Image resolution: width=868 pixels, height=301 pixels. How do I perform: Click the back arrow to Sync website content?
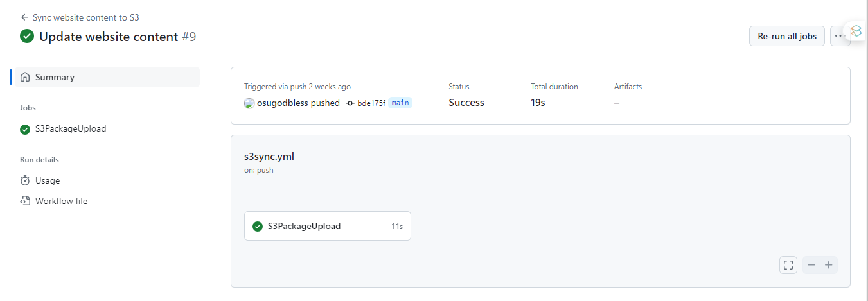pos(24,17)
